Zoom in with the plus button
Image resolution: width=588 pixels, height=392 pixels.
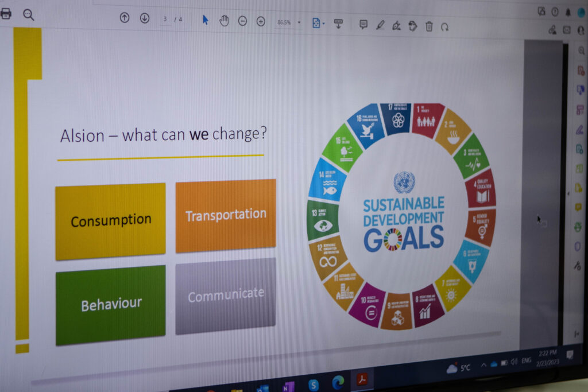point(261,21)
